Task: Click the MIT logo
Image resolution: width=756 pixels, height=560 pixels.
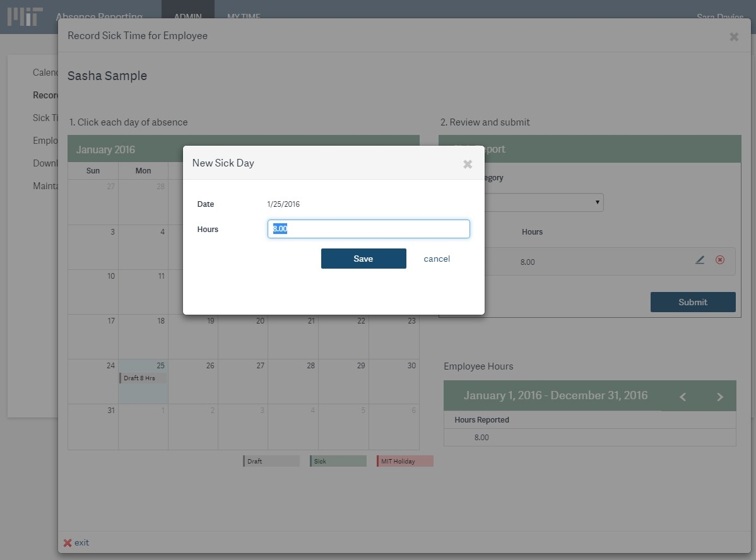Action: [25, 17]
